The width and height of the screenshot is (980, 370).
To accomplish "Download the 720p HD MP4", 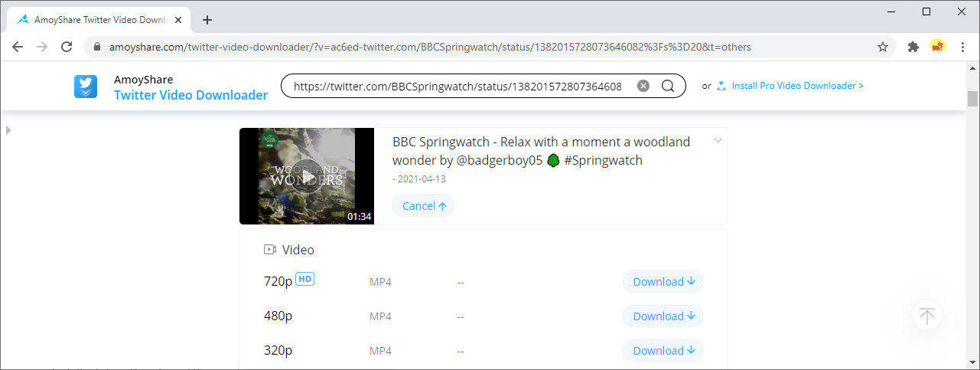I will tap(663, 282).
